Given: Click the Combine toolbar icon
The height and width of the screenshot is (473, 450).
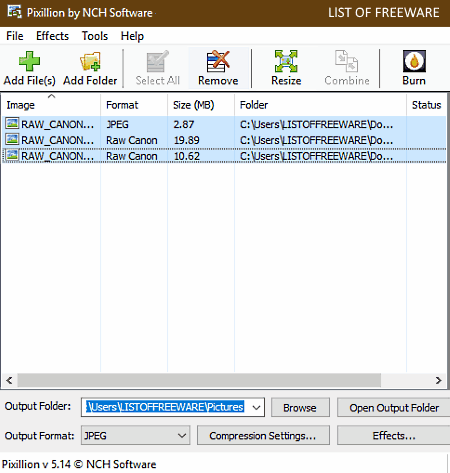Looking at the screenshot, I should click(x=347, y=61).
